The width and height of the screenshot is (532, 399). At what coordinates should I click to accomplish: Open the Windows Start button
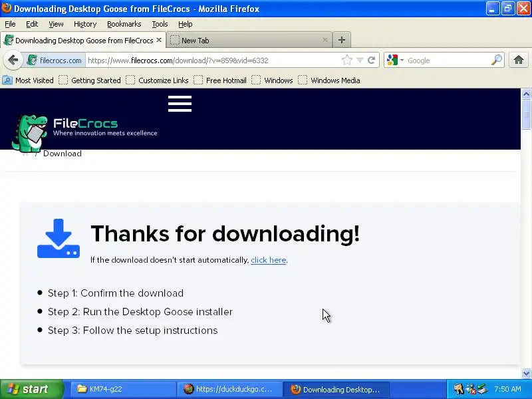coord(31,389)
